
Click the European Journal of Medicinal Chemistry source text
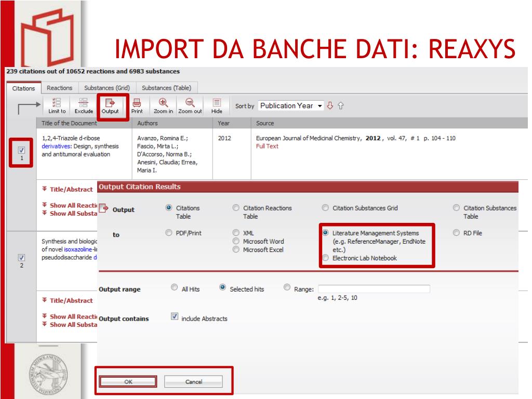[x=308, y=138]
